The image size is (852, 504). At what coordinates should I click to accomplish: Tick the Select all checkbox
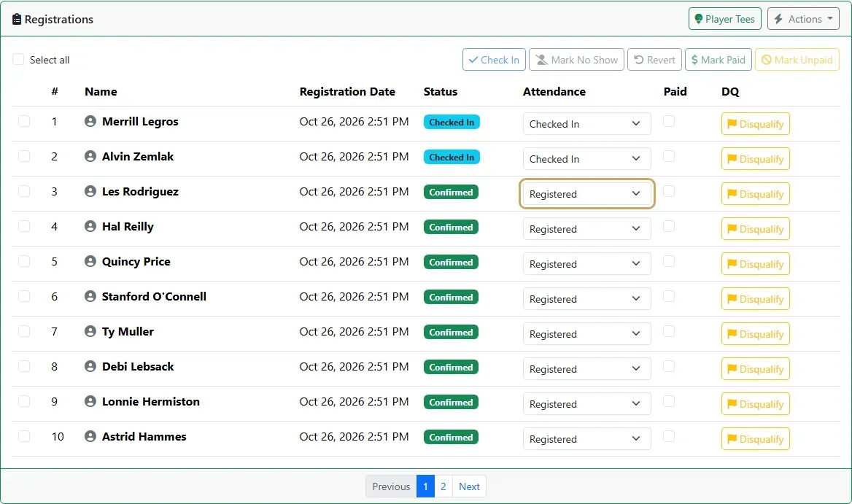18,59
